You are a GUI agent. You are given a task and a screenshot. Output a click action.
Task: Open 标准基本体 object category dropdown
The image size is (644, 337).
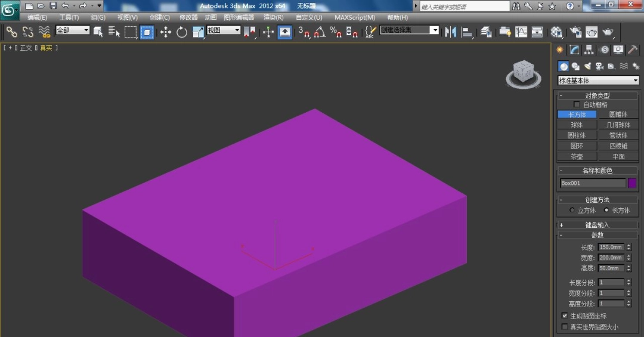598,81
